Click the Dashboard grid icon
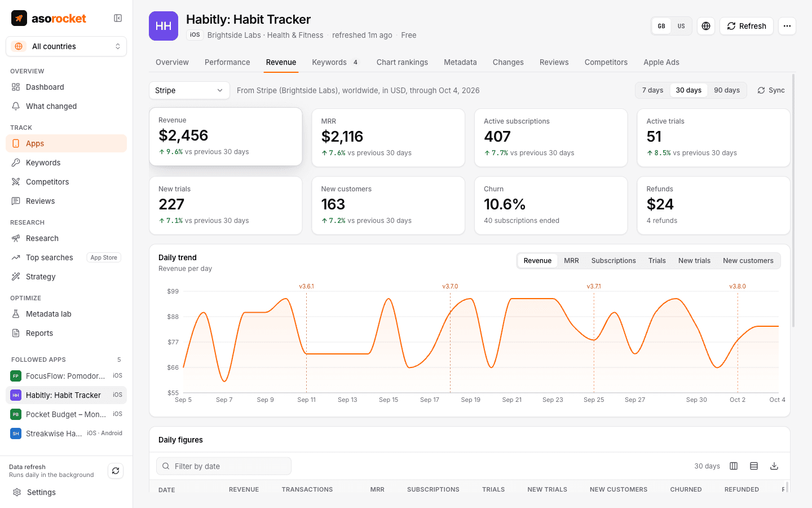Viewport: 812px width, 508px height. [16, 87]
